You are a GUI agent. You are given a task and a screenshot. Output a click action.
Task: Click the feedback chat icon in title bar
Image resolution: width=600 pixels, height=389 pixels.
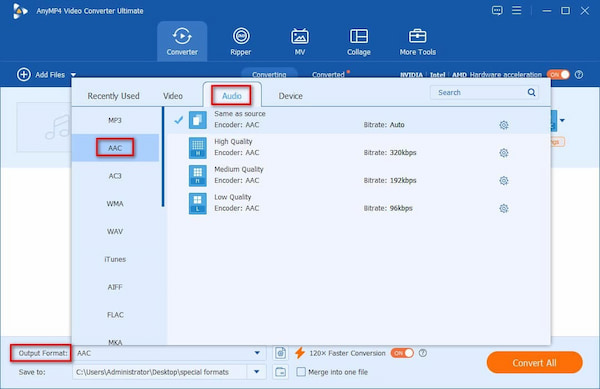click(x=497, y=10)
